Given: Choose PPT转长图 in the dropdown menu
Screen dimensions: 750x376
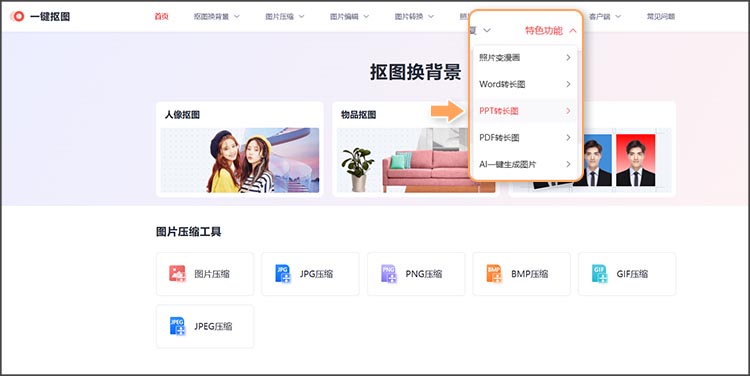Looking at the screenshot, I should click(525, 111).
